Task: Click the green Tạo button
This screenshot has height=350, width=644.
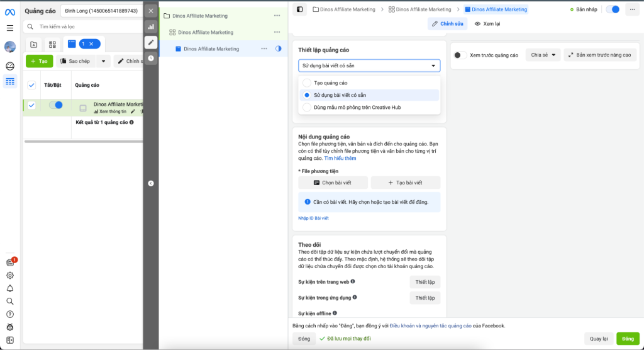Action: click(x=40, y=61)
